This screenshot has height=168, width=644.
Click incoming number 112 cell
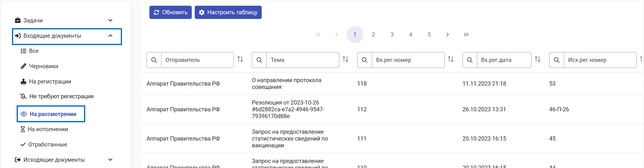point(362,109)
